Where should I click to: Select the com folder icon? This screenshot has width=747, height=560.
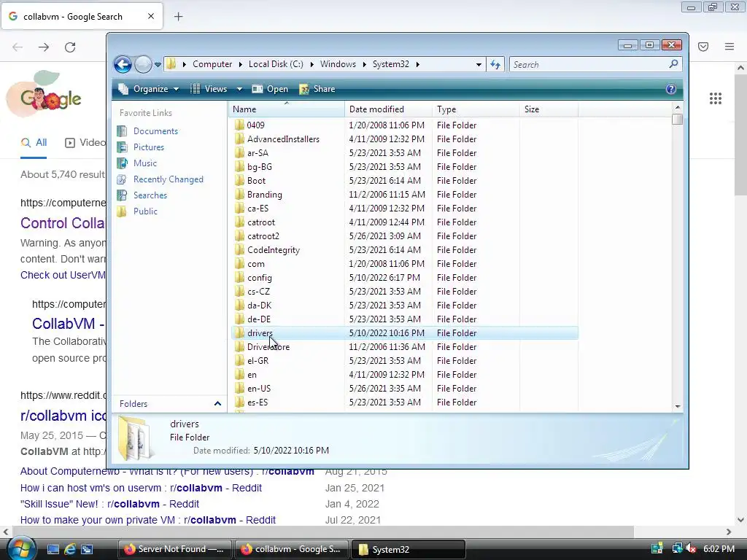(x=239, y=264)
